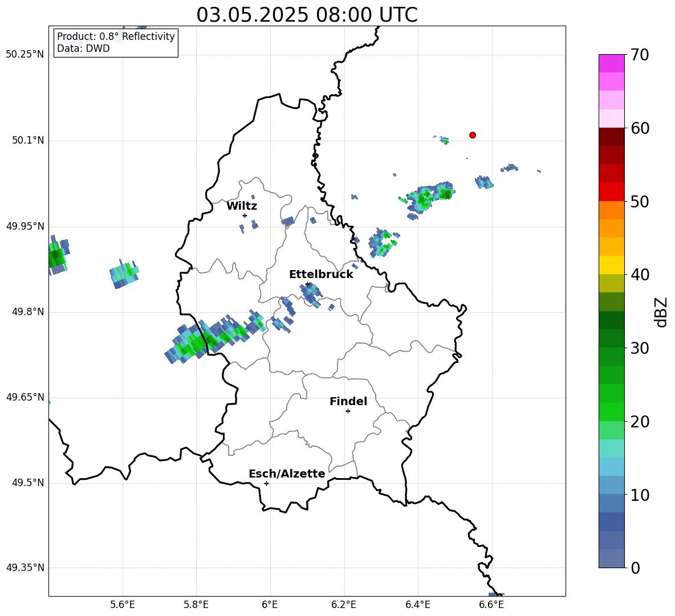
Task: Click the 'Product: 0.8° Reflectivity' label
Action: 116,36
